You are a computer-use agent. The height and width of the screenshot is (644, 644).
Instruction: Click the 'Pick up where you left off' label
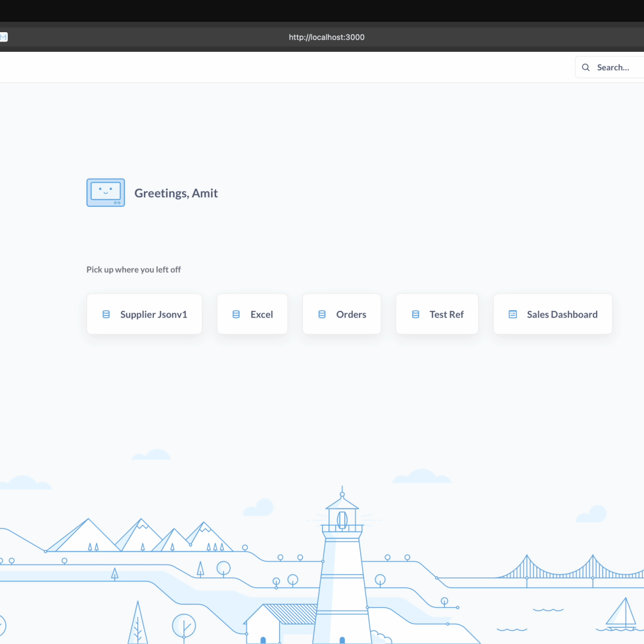pos(133,269)
